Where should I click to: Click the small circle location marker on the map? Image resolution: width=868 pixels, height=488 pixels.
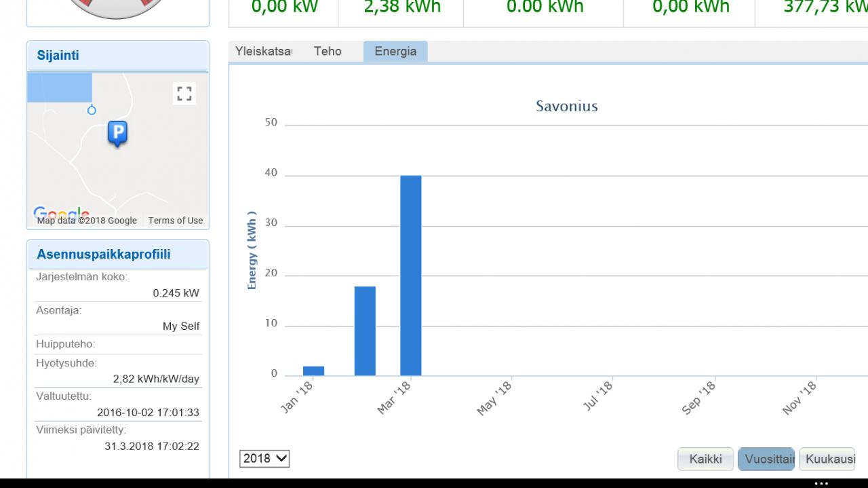(92, 110)
